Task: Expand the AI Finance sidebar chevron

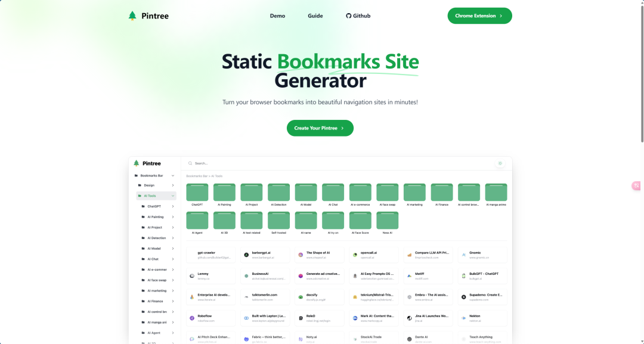Action: coord(173,301)
